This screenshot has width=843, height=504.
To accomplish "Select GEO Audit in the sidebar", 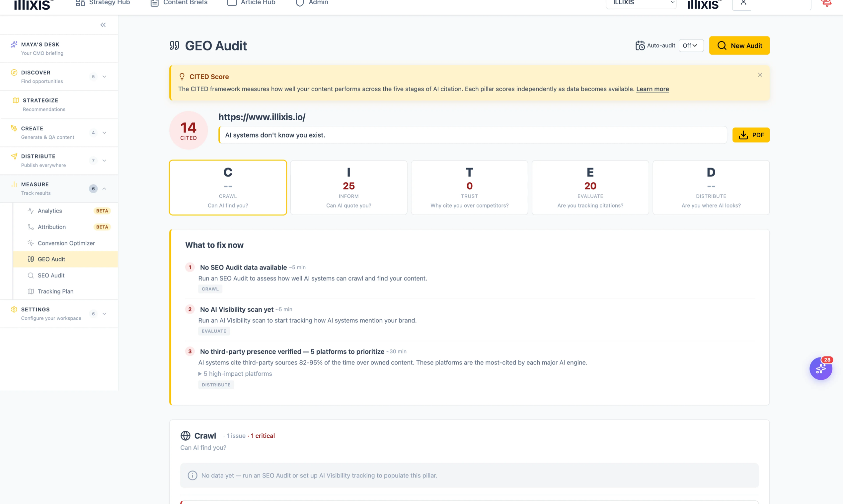I will 66,259.
